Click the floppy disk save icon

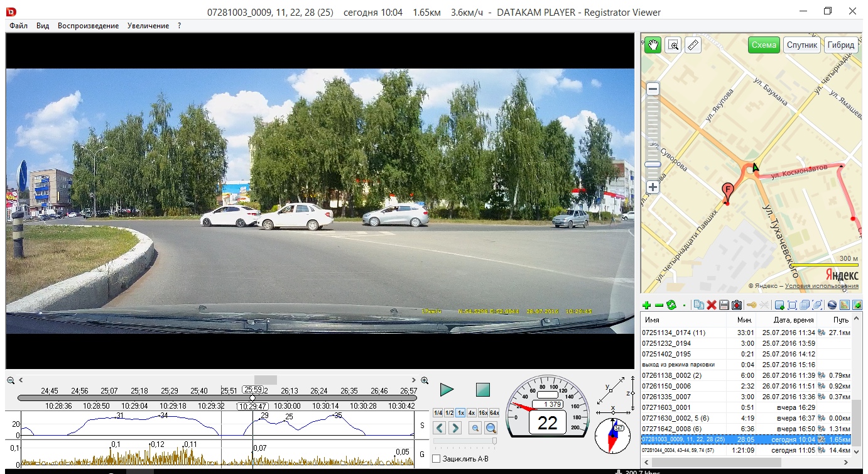pyautogui.click(x=724, y=306)
